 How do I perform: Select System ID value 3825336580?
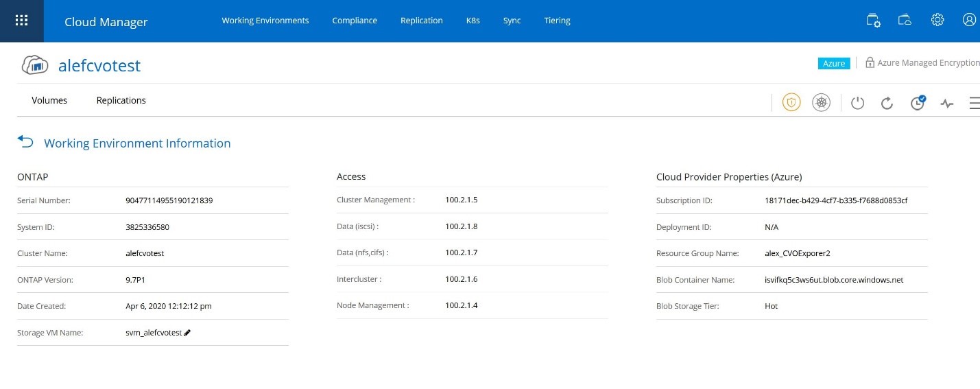[147, 226]
